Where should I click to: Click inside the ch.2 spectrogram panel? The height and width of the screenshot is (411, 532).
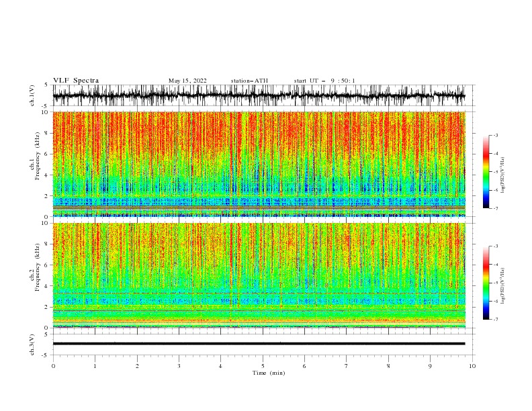[x=259, y=275]
